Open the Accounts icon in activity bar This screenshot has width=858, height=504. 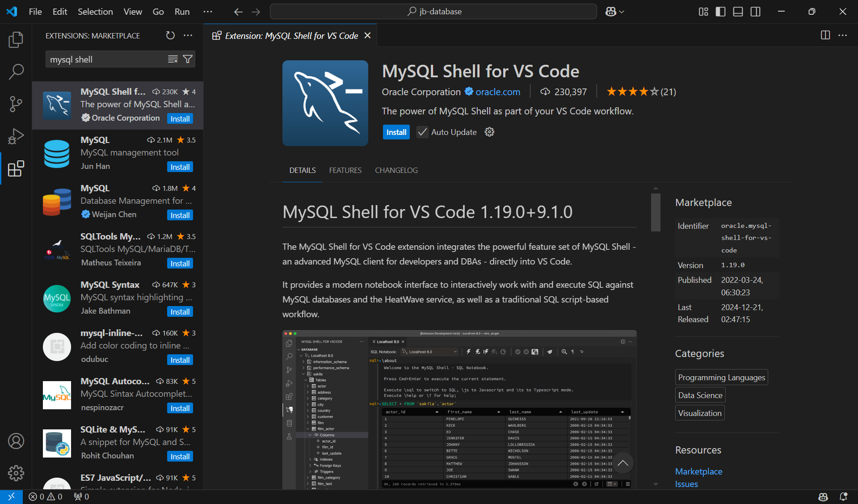click(16, 441)
